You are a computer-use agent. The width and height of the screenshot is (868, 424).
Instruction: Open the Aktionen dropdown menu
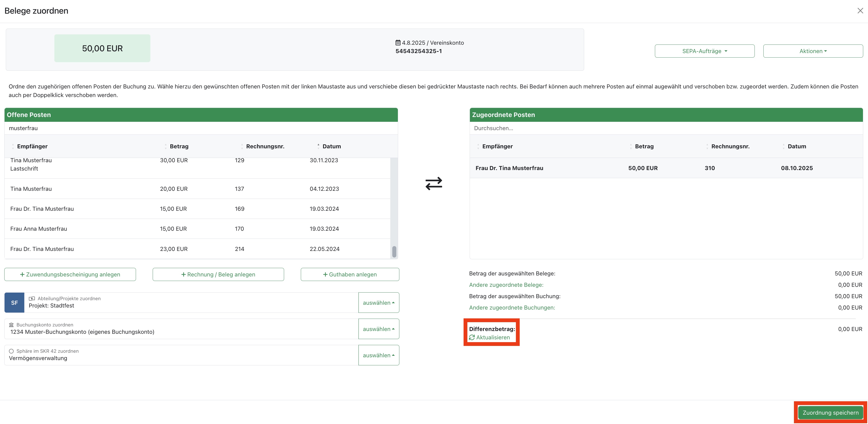tap(813, 51)
